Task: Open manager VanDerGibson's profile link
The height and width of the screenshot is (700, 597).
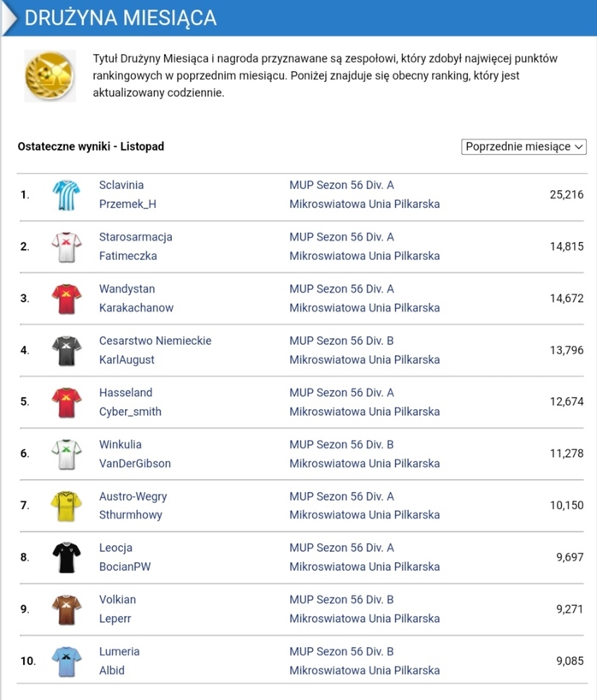Action: click(135, 463)
